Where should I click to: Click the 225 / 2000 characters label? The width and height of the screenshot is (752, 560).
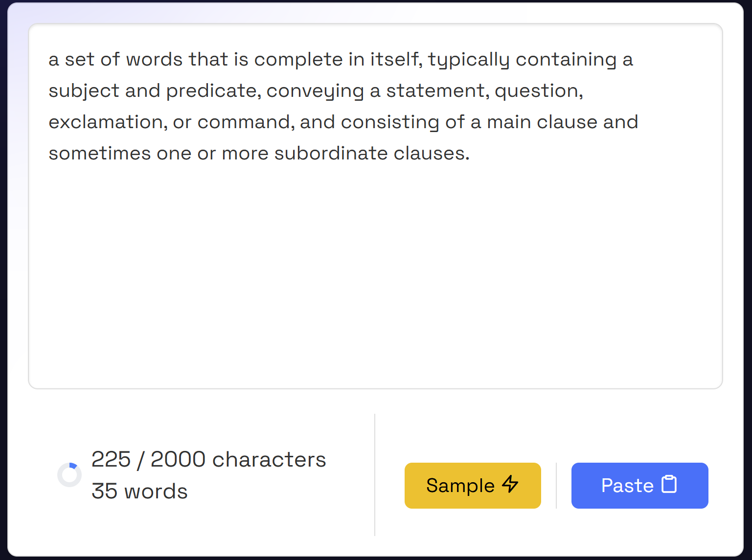pos(209,459)
